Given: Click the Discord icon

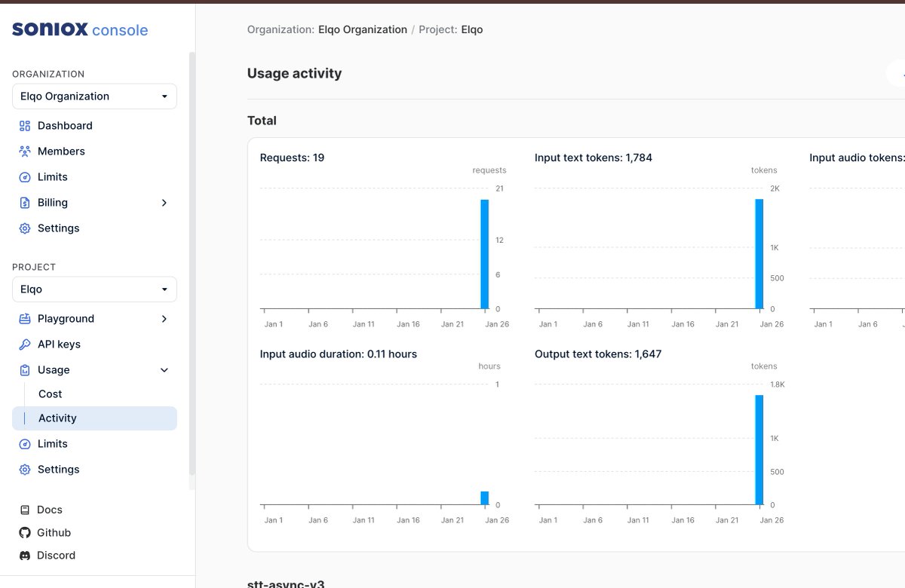Looking at the screenshot, I should pos(25,556).
